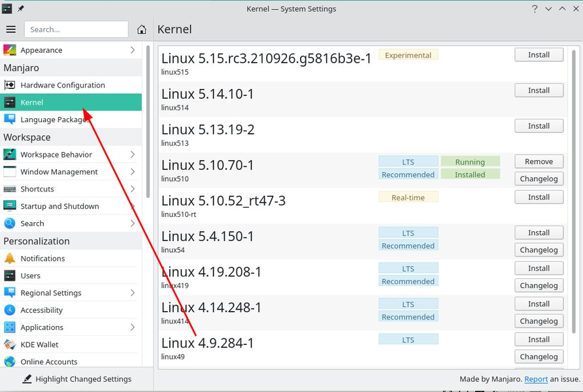The height and width of the screenshot is (392, 583).
Task: Click the Running tag on Linux 5.10.70-1
Action: click(x=471, y=161)
